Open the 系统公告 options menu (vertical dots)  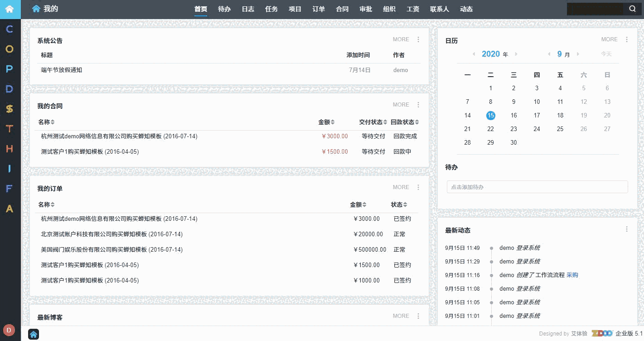tap(418, 39)
